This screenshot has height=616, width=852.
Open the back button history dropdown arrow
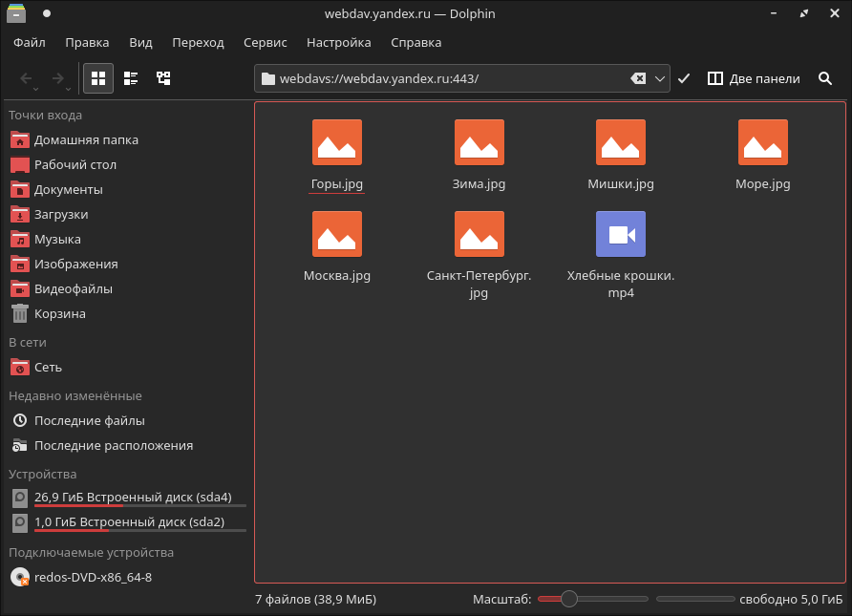pyautogui.click(x=36, y=89)
